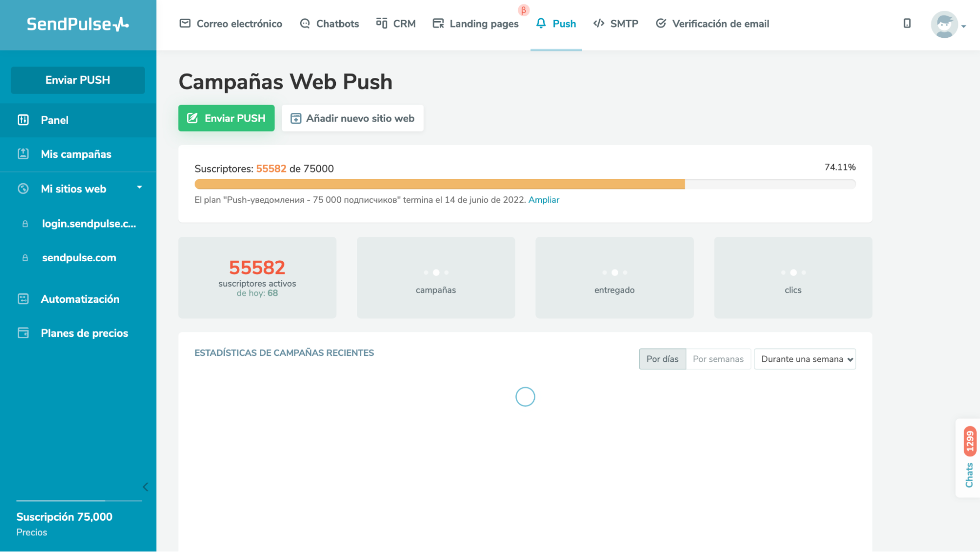Click the Mi sitios web globe icon
This screenshot has height=552, width=980.
click(23, 189)
